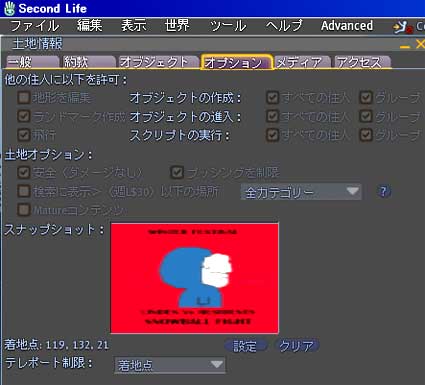Screen dimensions: 425x385
Task: Click the red snapshot thumbnail image
Action: (195, 278)
